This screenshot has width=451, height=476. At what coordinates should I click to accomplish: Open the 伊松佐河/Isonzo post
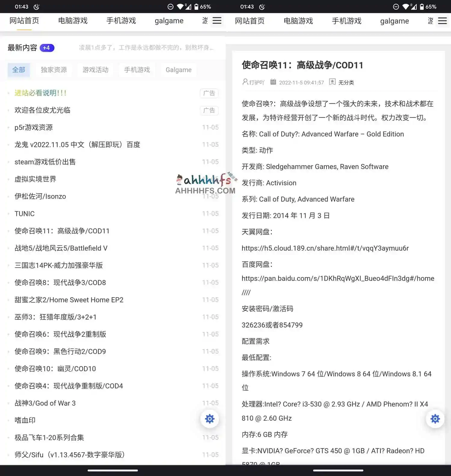click(x=40, y=196)
